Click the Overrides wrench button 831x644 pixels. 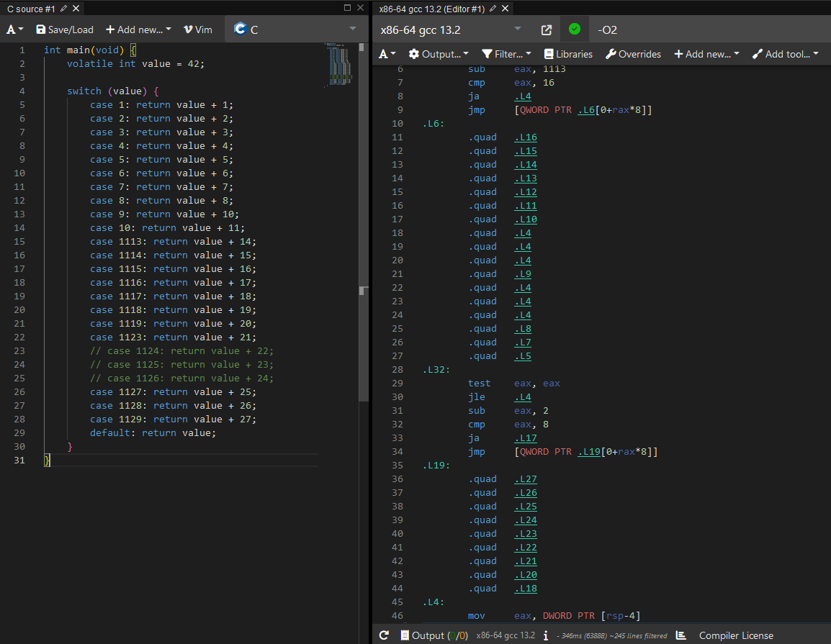point(633,54)
